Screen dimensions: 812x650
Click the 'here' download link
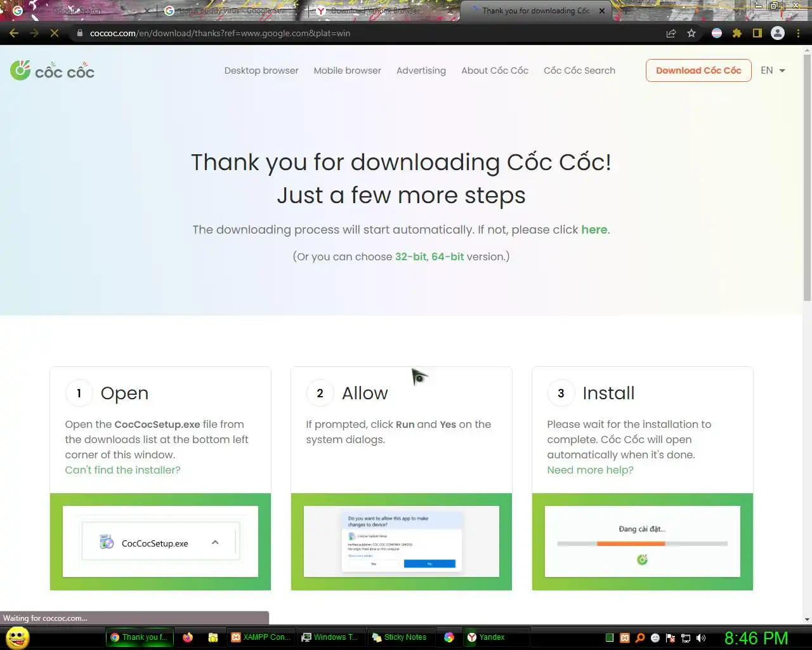594,230
